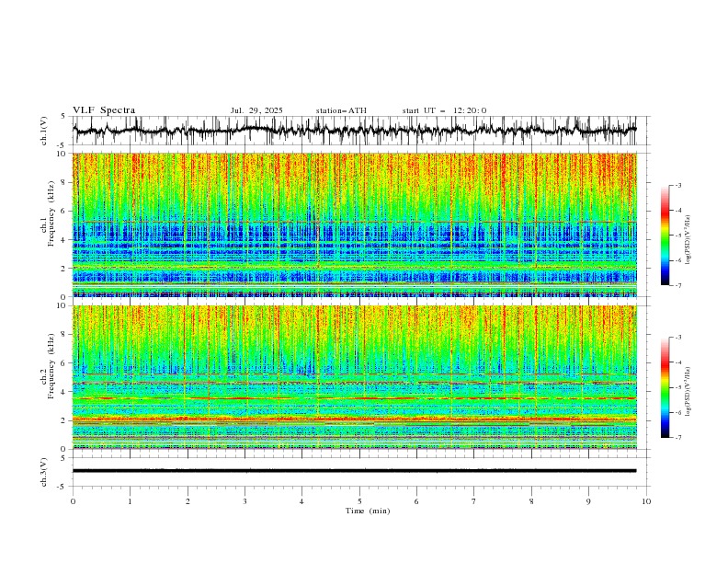
Task: Select the date label "Jul. 29, 2025"
Action: [256, 110]
